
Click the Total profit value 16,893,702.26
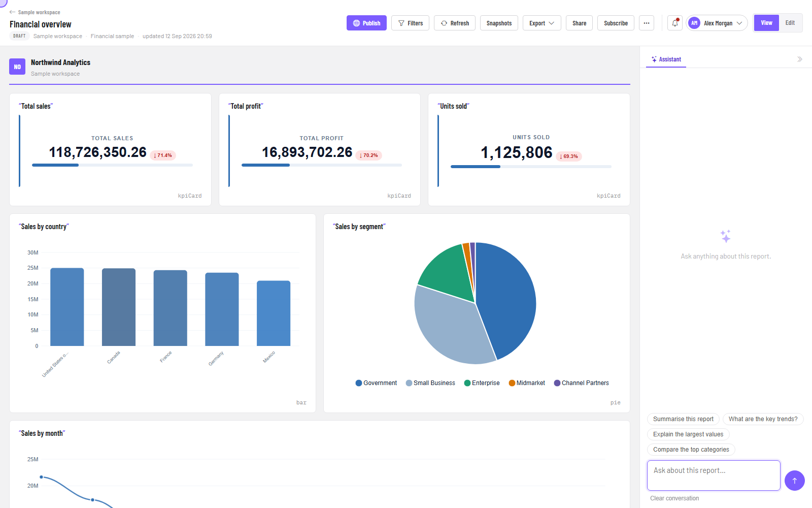(x=307, y=152)
